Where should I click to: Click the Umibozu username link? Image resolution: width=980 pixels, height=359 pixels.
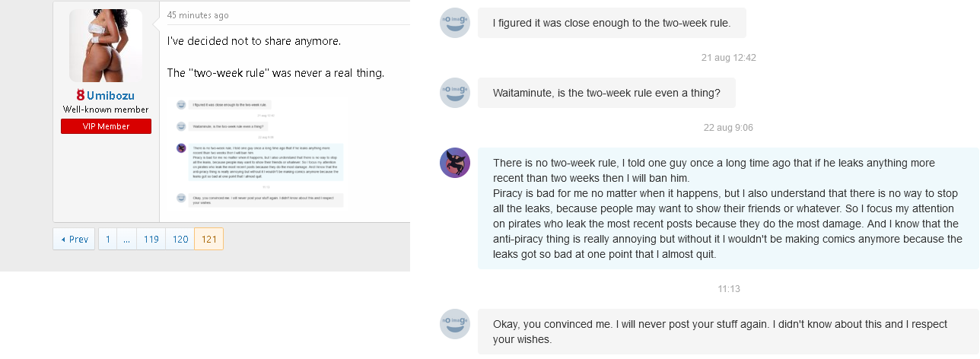click(110, 95)
